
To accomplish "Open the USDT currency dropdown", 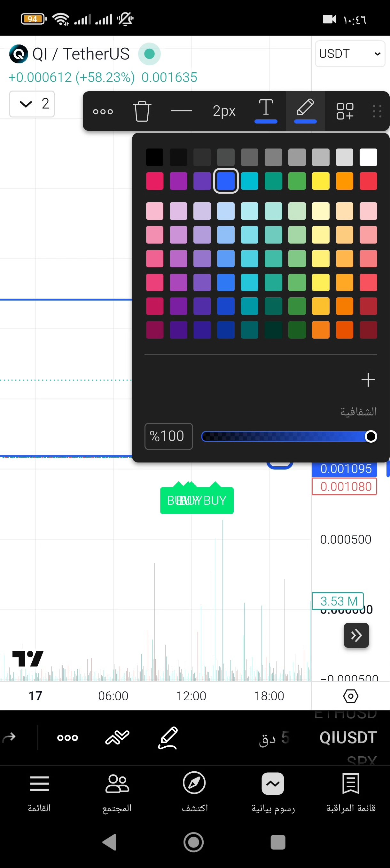I will pos(350,54).
